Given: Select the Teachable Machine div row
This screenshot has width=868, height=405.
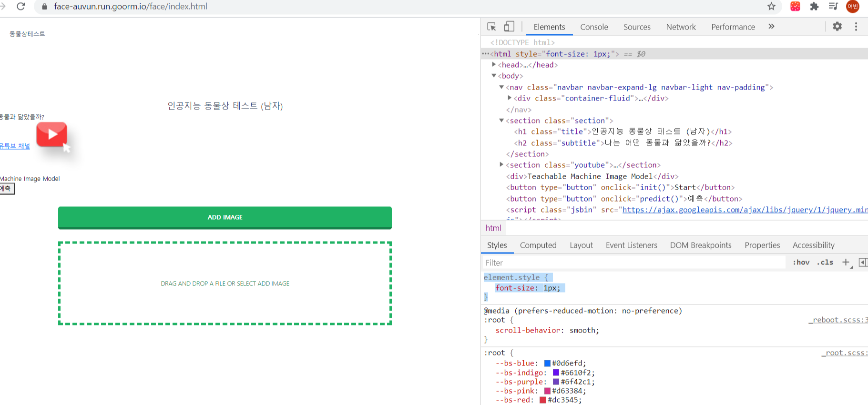Looking at the screenshot, I should (x=592, y=176).
